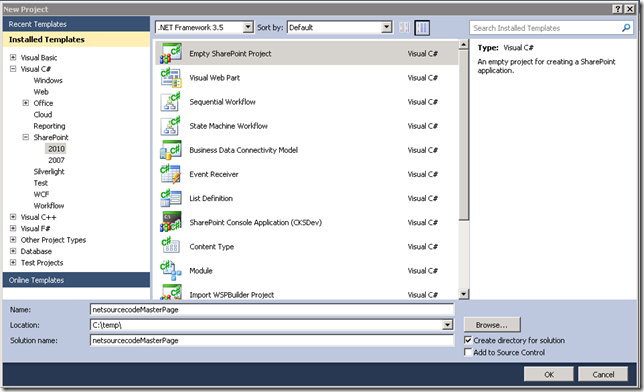The width and height of the screenshot is (644, 392).
Task: Collapse the Visual C# tree node
Action: (x=13, y=69)
